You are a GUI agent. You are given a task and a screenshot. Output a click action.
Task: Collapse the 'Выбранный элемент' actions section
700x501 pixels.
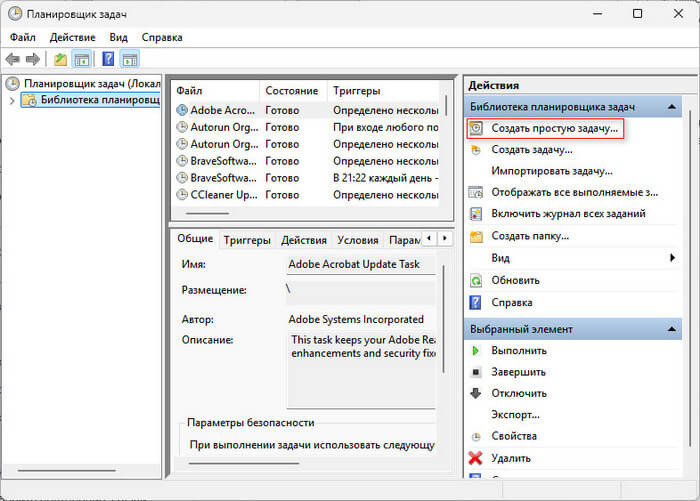coord(673,329)
